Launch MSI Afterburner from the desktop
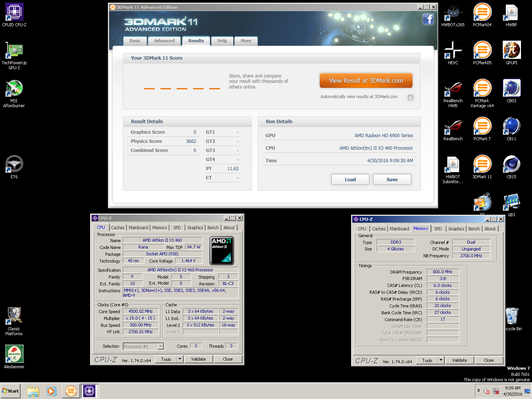This screenshot has height=399, width=532. 14,93
